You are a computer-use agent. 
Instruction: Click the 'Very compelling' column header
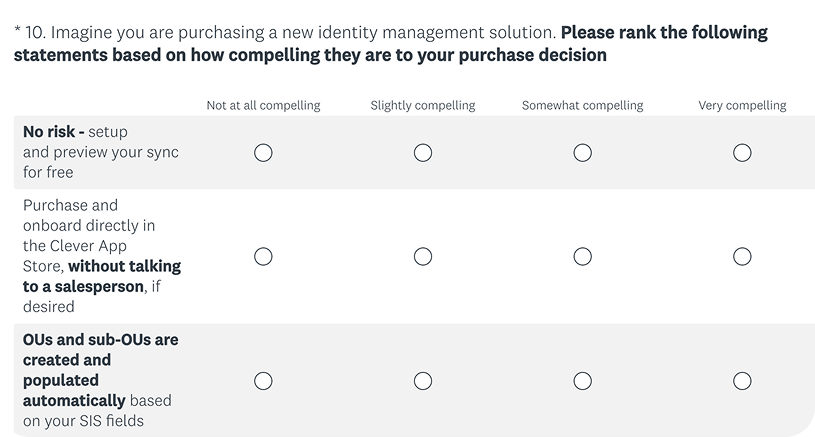click(742, 105)
